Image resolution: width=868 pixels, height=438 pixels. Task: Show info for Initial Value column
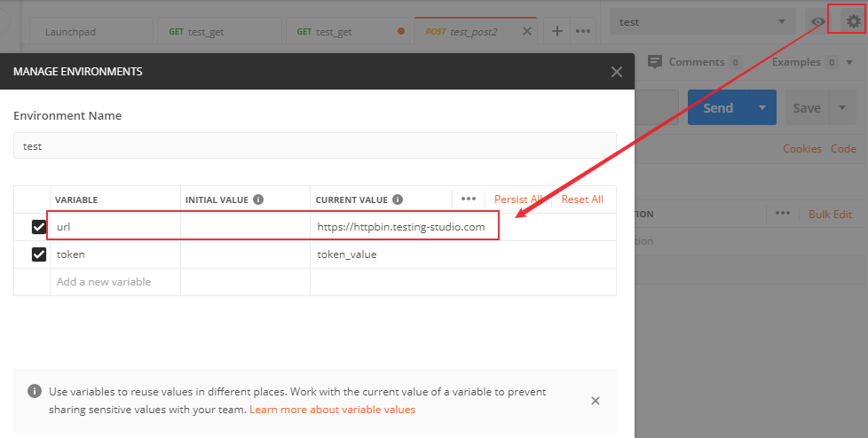258,199
